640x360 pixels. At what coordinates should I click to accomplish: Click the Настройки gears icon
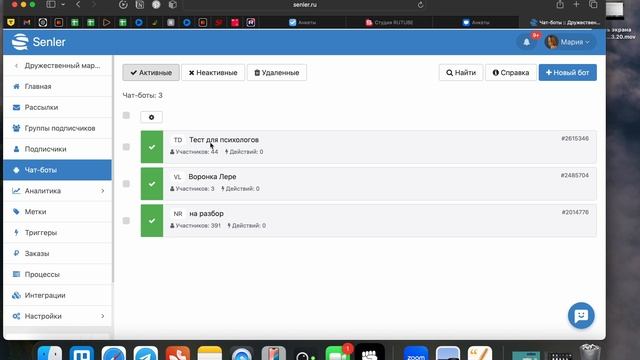(16, 316)
